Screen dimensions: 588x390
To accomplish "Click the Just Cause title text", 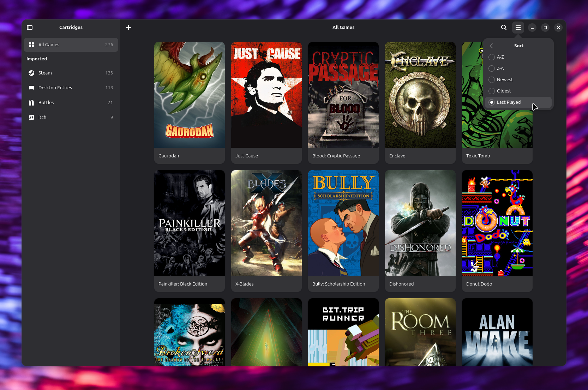I will 247,156.
